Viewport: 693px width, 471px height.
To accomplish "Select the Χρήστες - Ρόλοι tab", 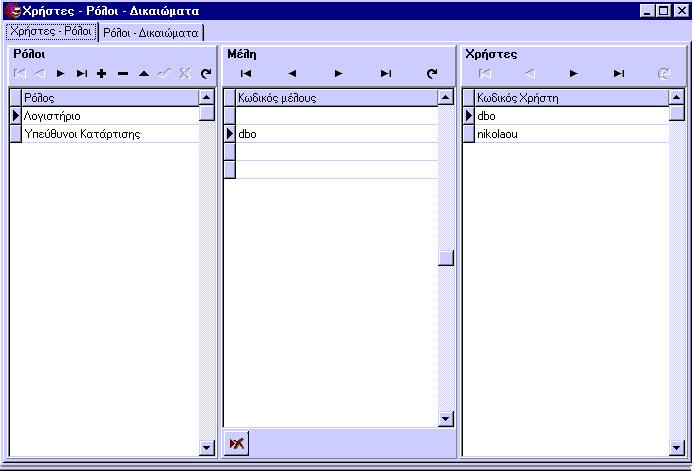I will pos(51,31).
